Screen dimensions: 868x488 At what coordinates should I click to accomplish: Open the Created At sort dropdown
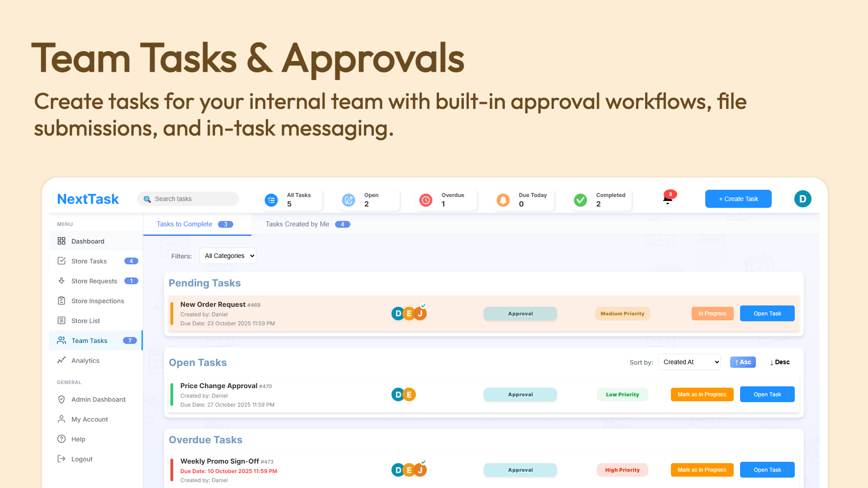click(689, 362)
